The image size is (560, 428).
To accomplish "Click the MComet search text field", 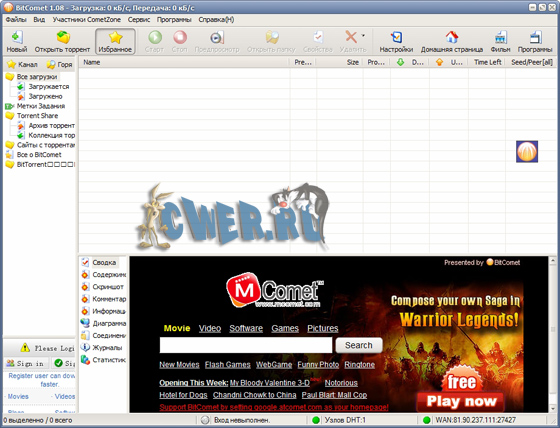I will click(x=246, y=345).
